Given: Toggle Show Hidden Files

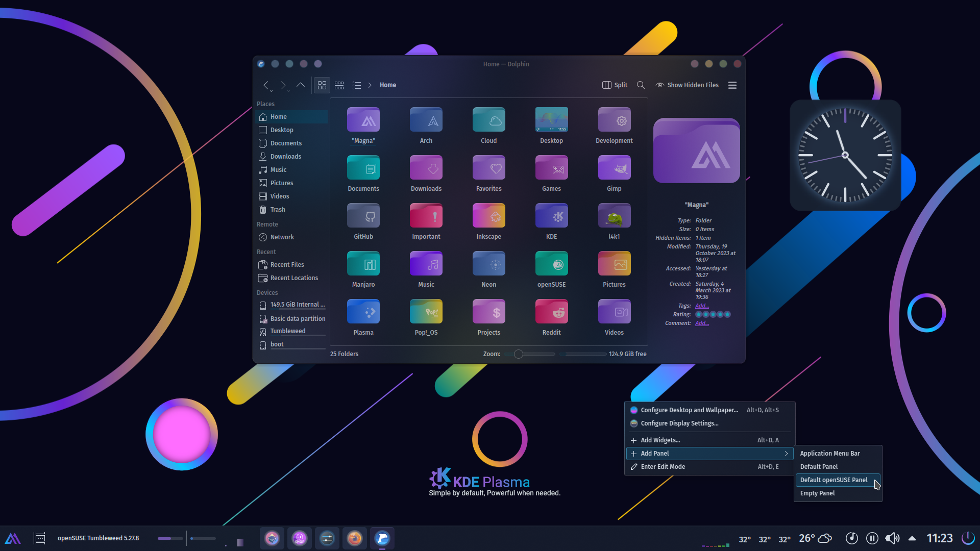Looking at the screenshot, I should [687, 85].
